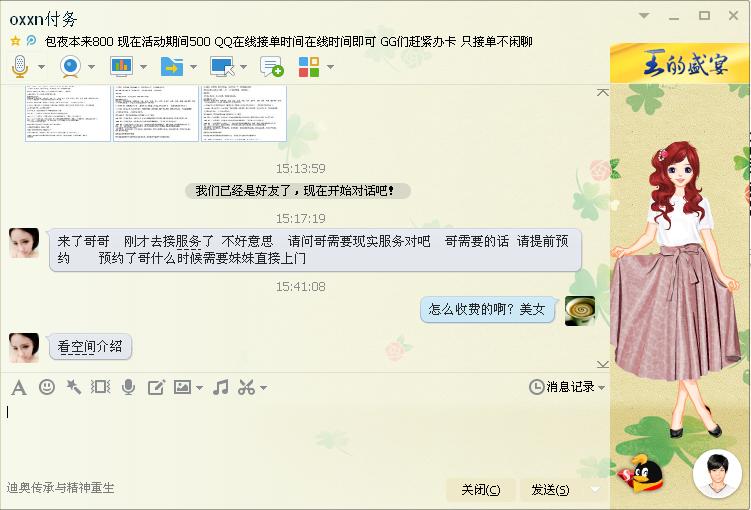Click into the message input field
751x510 pixels.
(x=305, y=438)
